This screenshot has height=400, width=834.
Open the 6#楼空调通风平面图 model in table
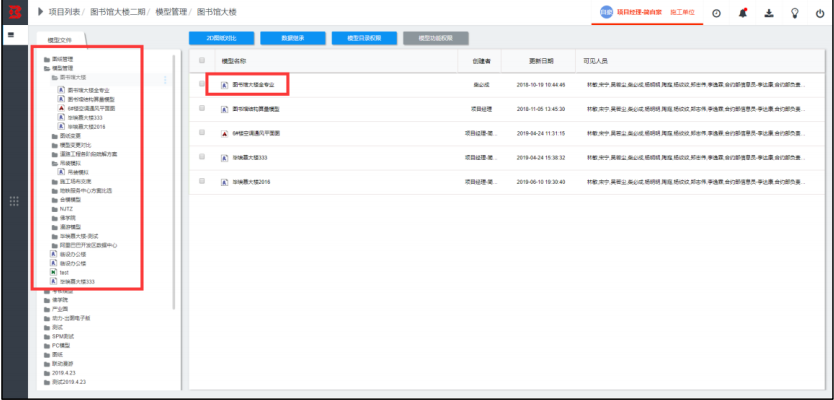tap(256, 134)
